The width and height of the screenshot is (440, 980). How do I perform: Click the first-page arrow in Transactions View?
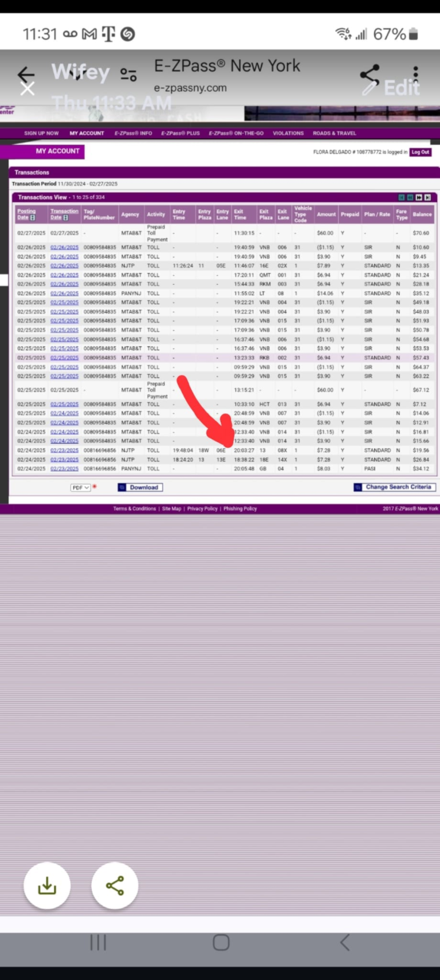point(402,197)
